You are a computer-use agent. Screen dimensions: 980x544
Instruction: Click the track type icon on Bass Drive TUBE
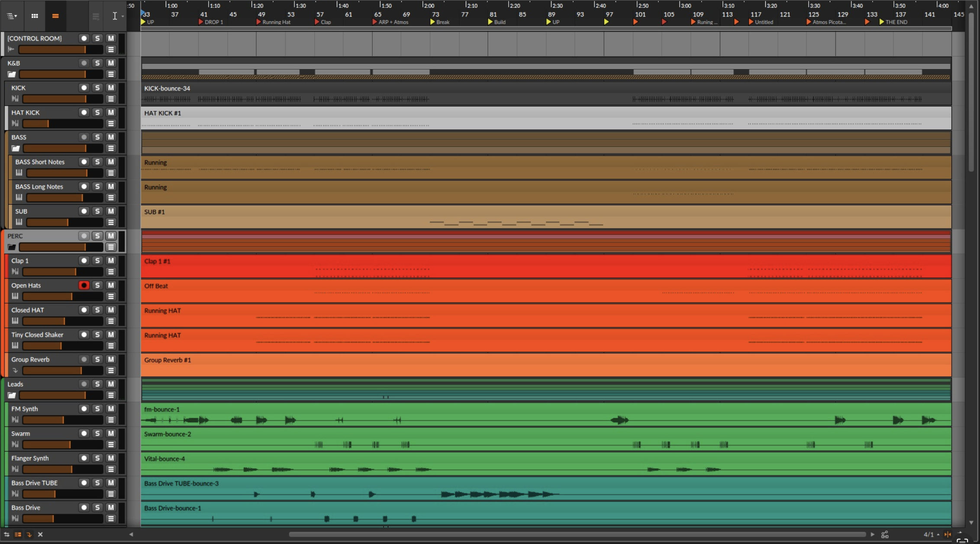tap(15, 494)
